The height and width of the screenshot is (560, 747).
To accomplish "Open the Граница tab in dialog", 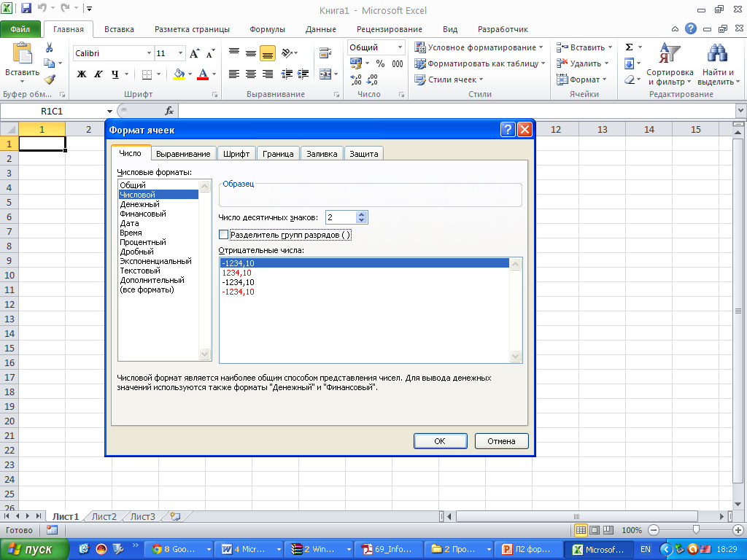I will point(278,154).
